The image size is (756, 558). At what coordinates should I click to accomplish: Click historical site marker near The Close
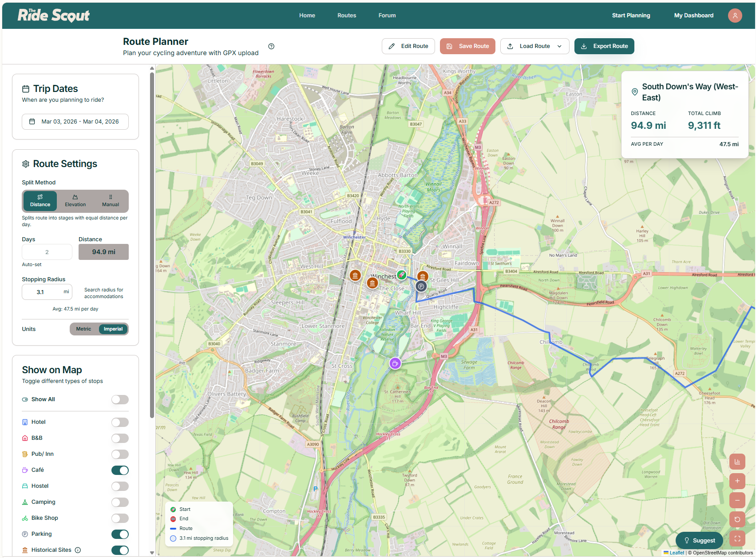pos(372,283)
